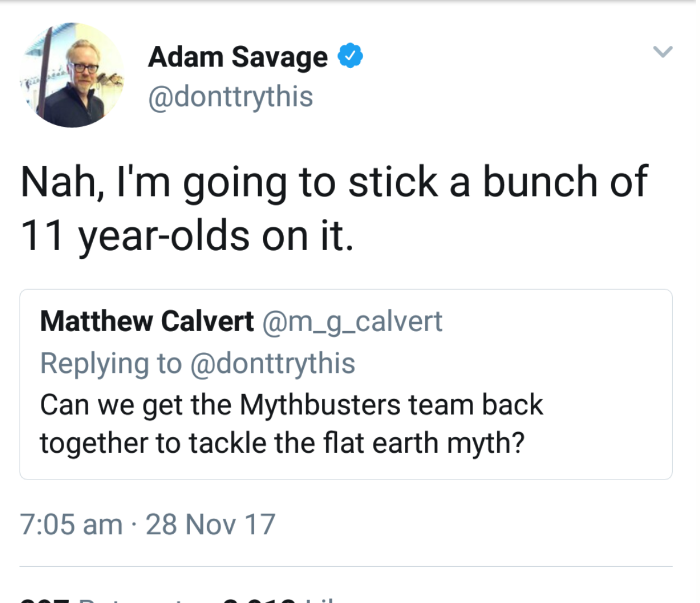Screen dimensions: 700x603
Task: Click the blue verified badge beside Adam Savage
Action: pos(350,56)
